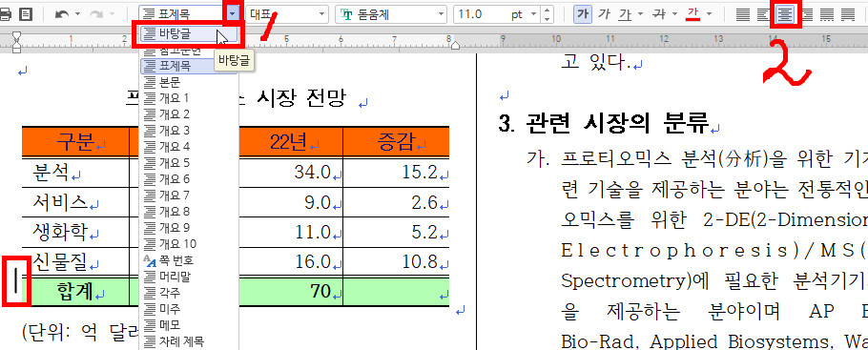Choose 개요 10 style
This screenshot has width=868, height=350.
tap(188, 244)
